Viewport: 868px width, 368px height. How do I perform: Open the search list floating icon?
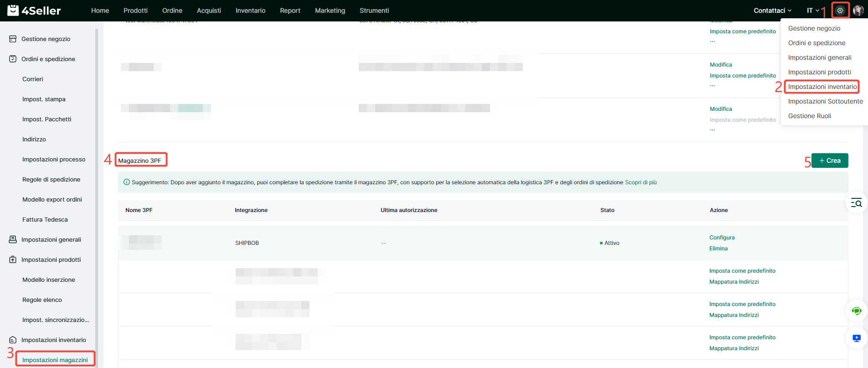[x=856, y=203]
